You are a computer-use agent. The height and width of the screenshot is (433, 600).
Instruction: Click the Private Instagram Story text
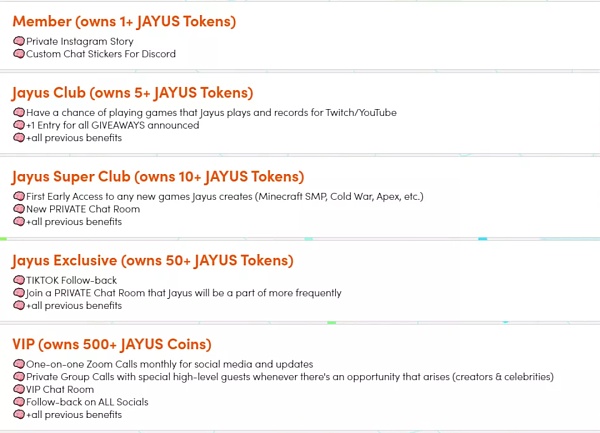pos(82,41)
